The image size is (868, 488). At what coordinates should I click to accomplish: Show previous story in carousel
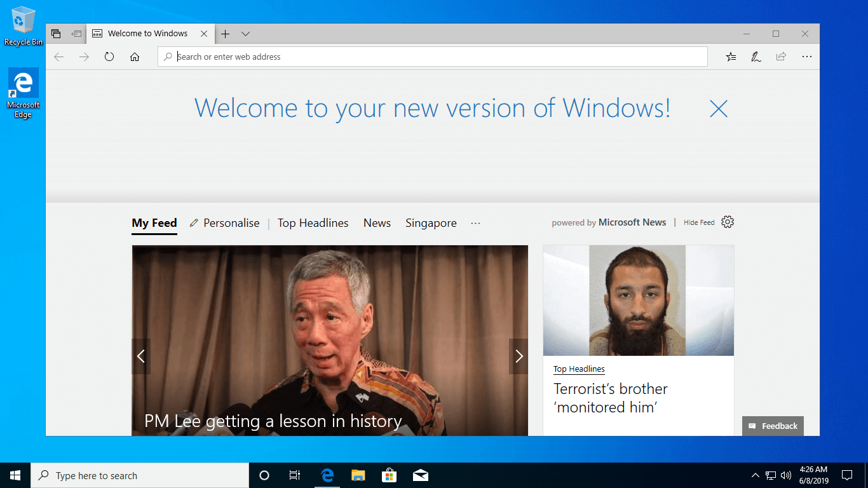141,356
